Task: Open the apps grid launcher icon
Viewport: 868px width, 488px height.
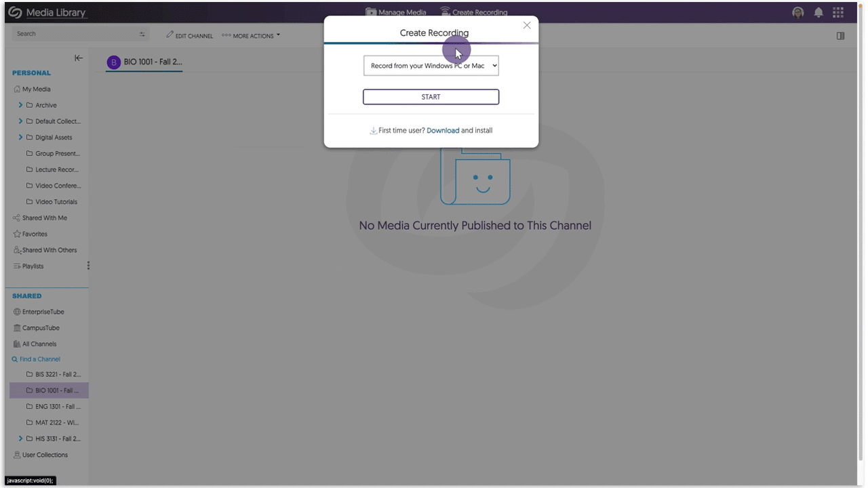Action: click(x=837, y=12)
